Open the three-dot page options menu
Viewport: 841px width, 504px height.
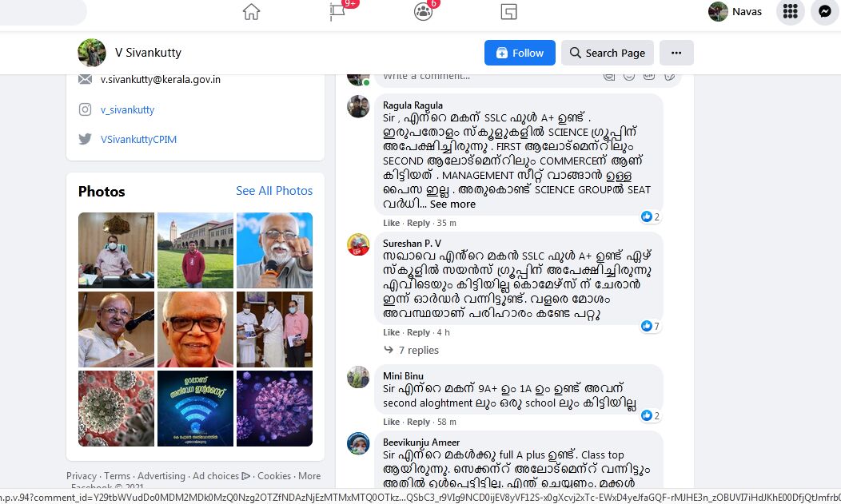(x=676, y=53)
